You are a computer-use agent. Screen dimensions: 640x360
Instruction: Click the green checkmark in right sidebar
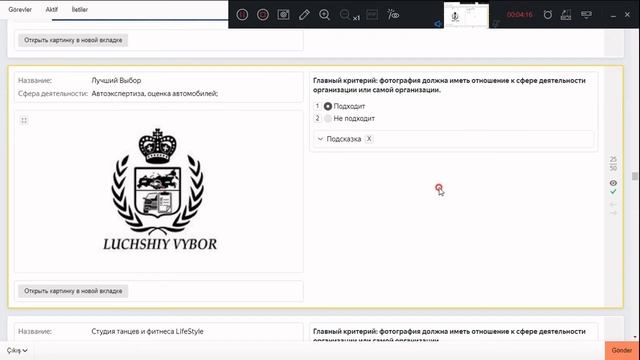click(x=613, y=191)
